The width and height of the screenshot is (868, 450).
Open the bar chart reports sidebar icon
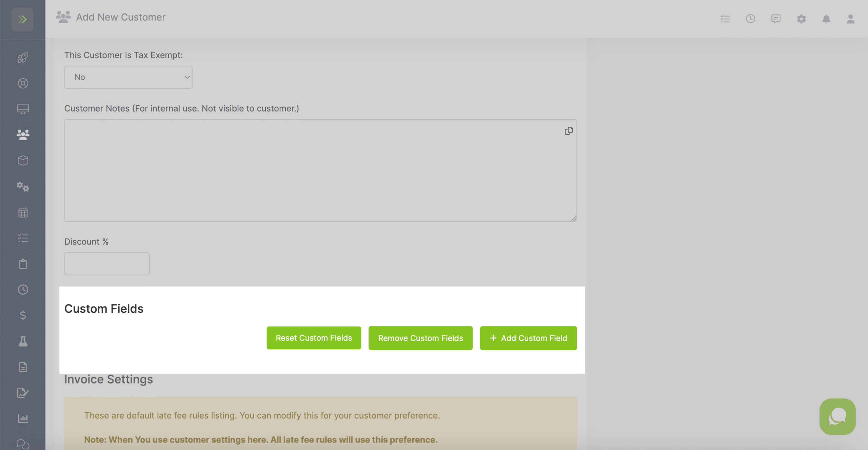tap(23, 418)
